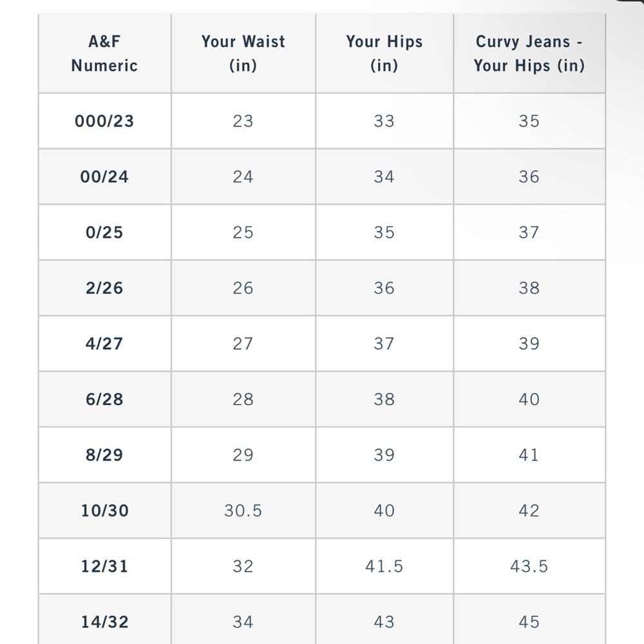
Task: Select the 8/29 size row label
Action: coord(104,455)
